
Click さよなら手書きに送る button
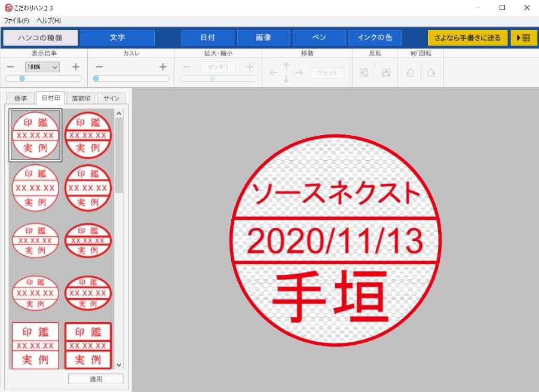[467, 38]
